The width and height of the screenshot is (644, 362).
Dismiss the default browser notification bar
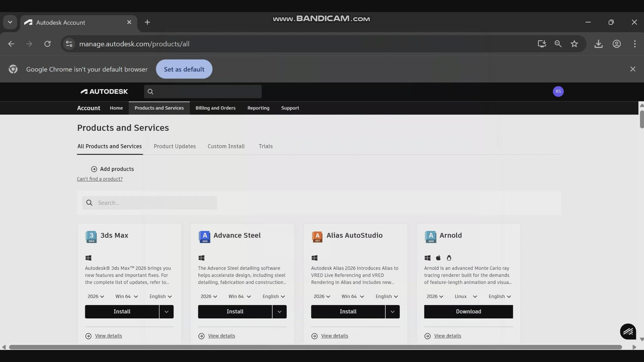point(633,69)
